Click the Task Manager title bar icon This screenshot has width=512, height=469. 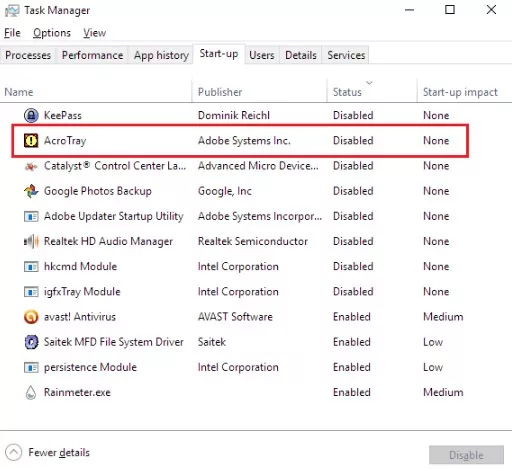(12, 11)
